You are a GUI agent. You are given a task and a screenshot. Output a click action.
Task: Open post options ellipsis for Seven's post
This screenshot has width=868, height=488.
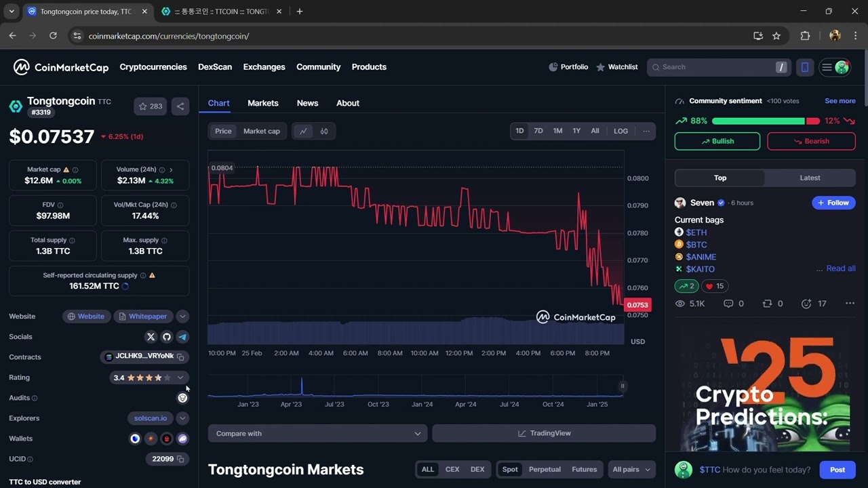850,304
